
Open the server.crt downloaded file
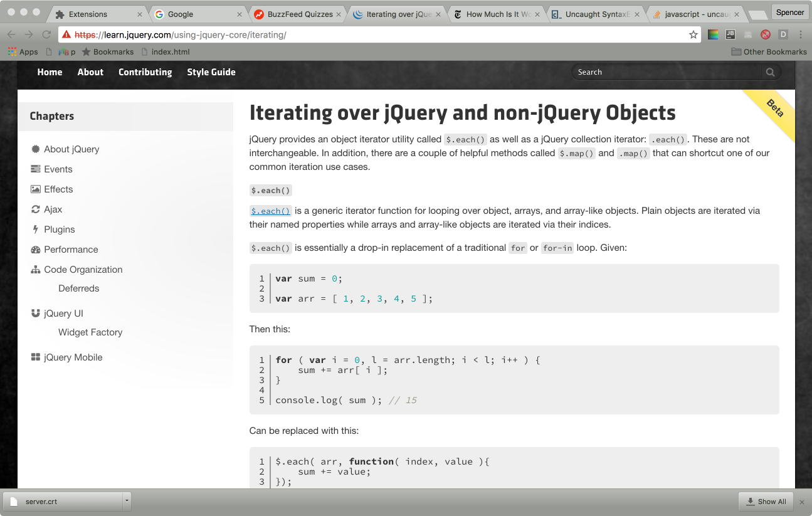[63, 501]
